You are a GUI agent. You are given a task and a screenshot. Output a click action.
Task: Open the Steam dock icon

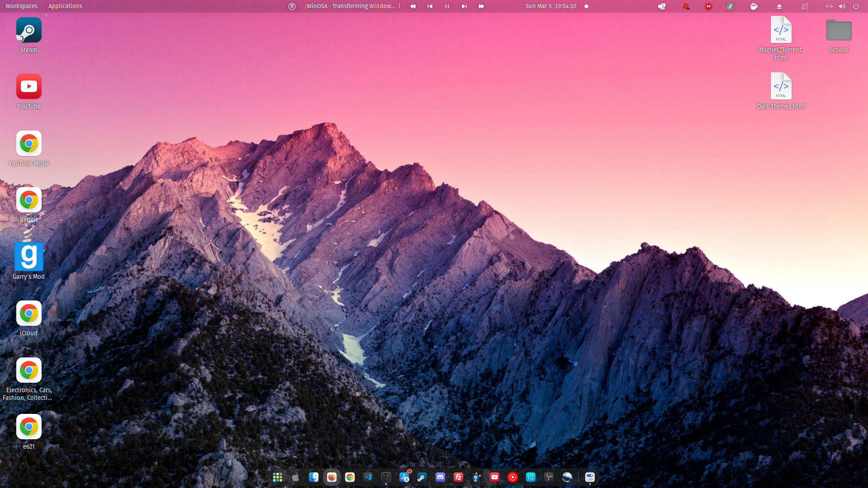point(422,477)
